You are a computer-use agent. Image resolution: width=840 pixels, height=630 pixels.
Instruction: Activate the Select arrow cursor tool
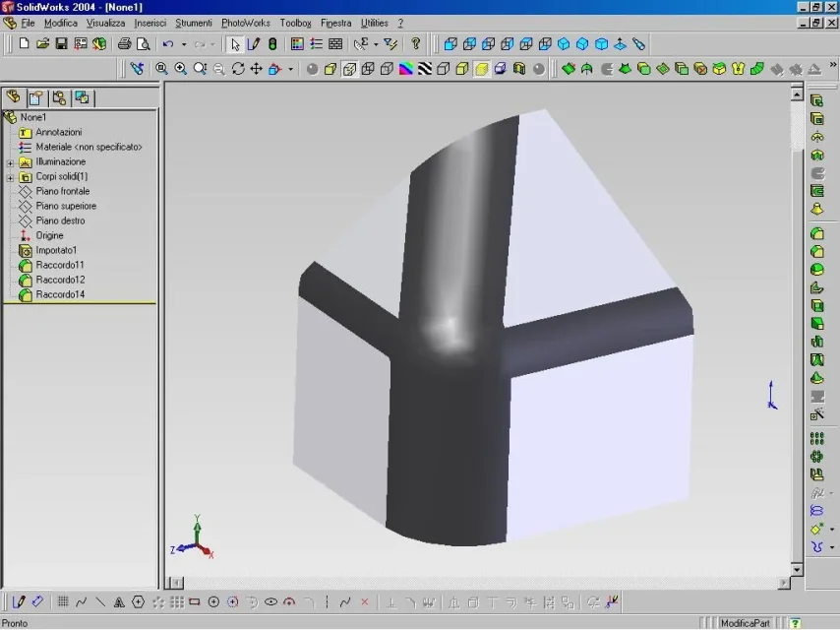(x=235, y=43)
